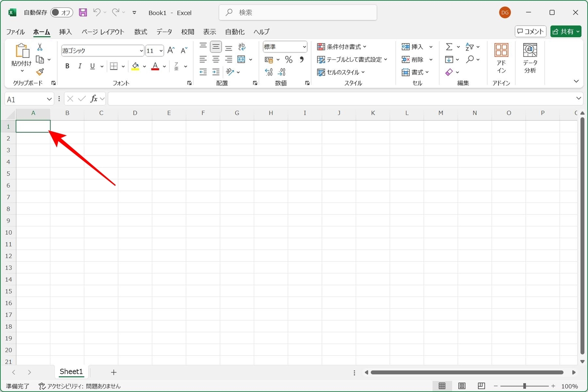Viewport: 588px width, 392px height.
Task: Click the find and select magnifier icon
Action: pyautogui.click(x=470, y=59)
